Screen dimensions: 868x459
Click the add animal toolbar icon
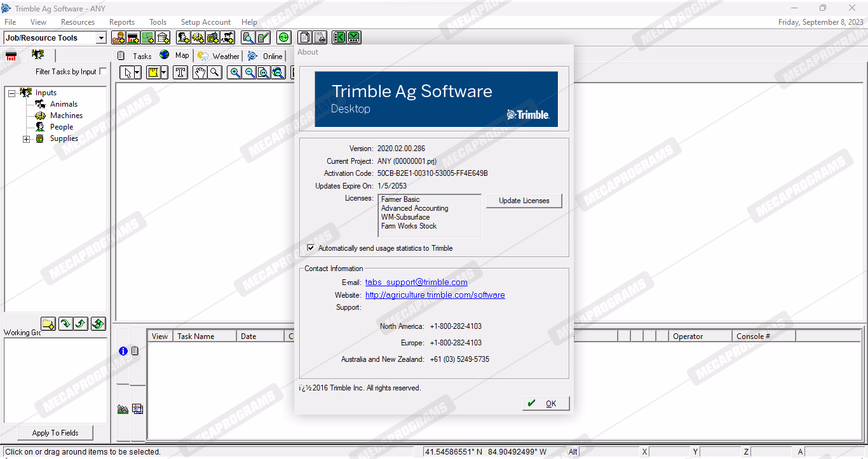tap(227, 37)
